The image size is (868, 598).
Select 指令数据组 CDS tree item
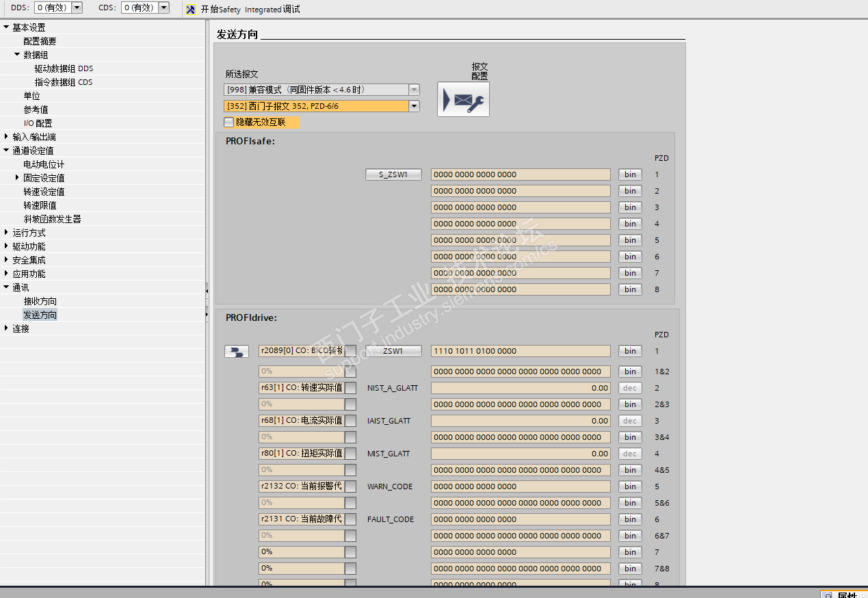point(64,82)
